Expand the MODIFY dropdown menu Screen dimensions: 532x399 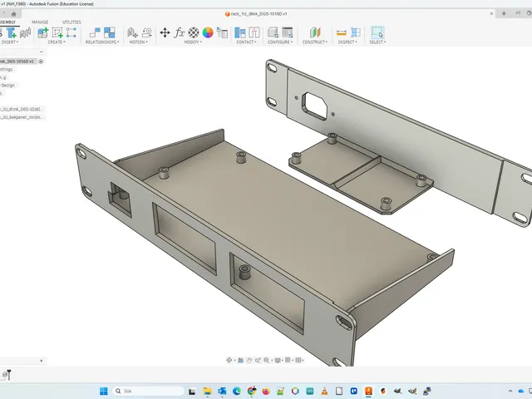click(193, 42)
